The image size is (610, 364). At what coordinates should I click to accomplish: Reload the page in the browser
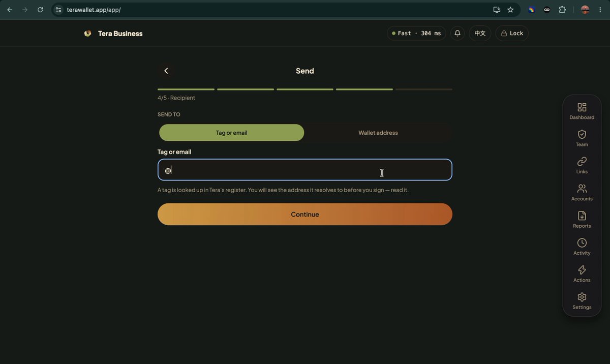pos(40,10)
